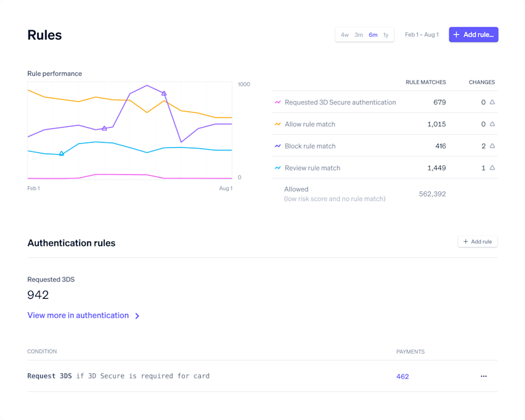Image resolution: width=525 pixels, height=420 pixels.
Task: Click the Add rule... button
Action: coord(474,34)
